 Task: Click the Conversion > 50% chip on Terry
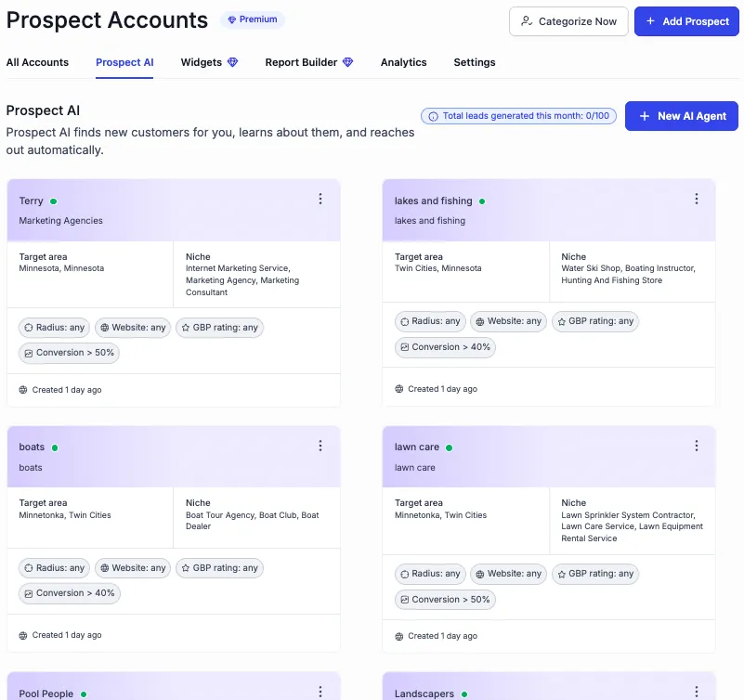(70, 353)
